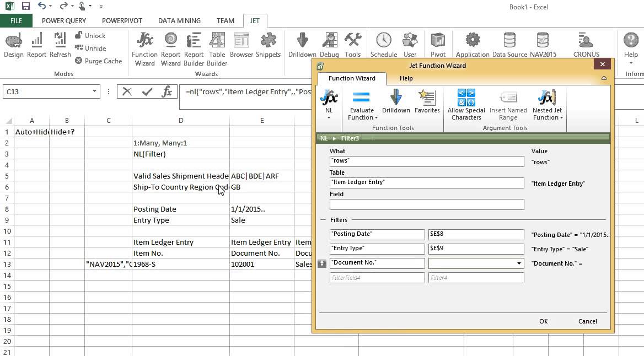
Task: Launch the Table Builder
Action: tap(217, 50)
